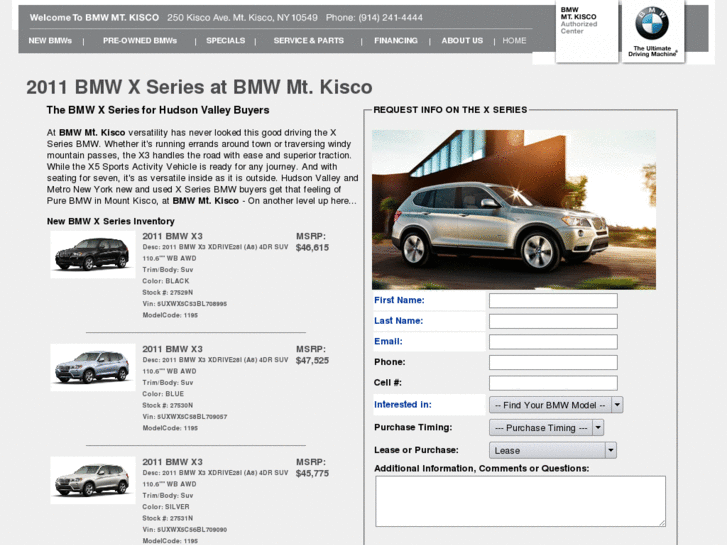Click the Color: BLUE text
The height and width of the screenshot is (545, 727).
coord(163,394)
